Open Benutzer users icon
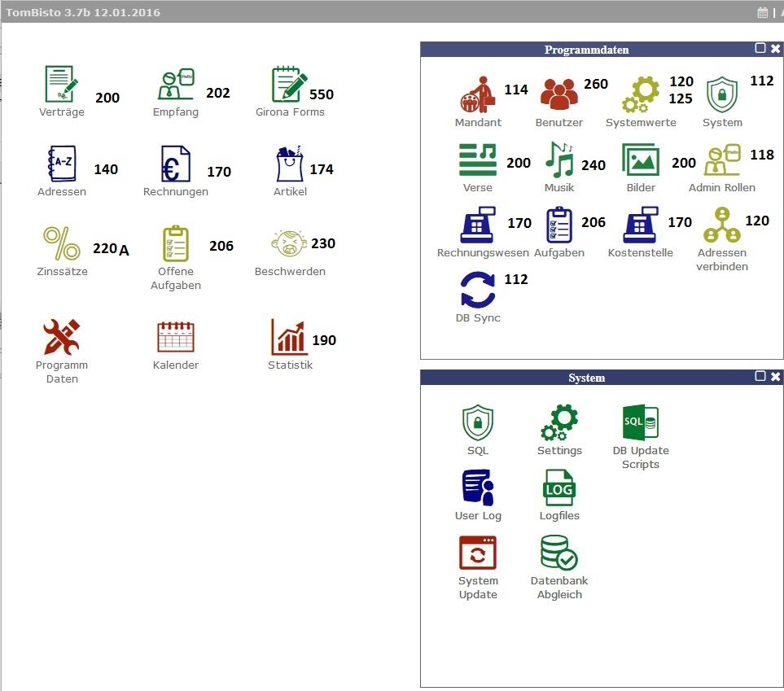Image resolution: width=784 pixels, height=691 pixels. click(559, 96)
